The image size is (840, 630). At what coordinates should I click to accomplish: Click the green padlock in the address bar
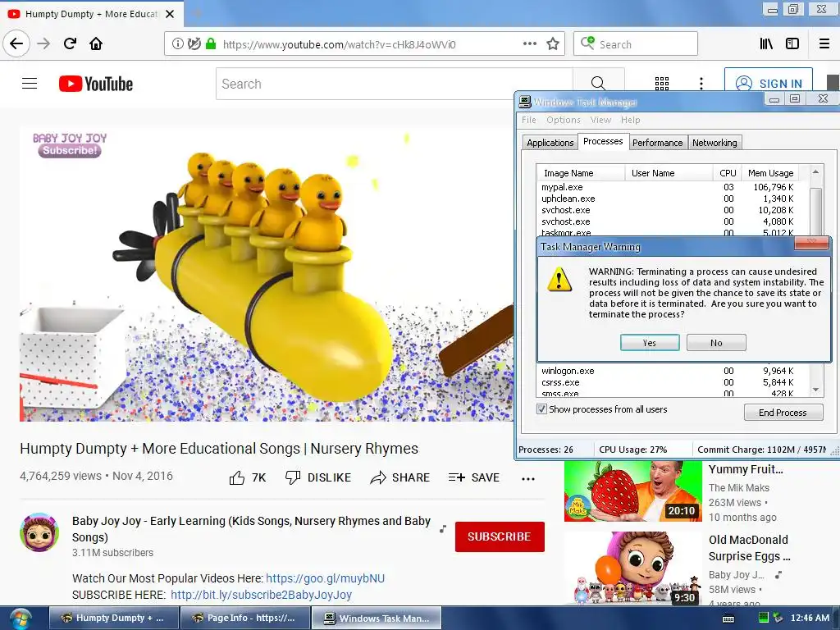coord(211,44)
